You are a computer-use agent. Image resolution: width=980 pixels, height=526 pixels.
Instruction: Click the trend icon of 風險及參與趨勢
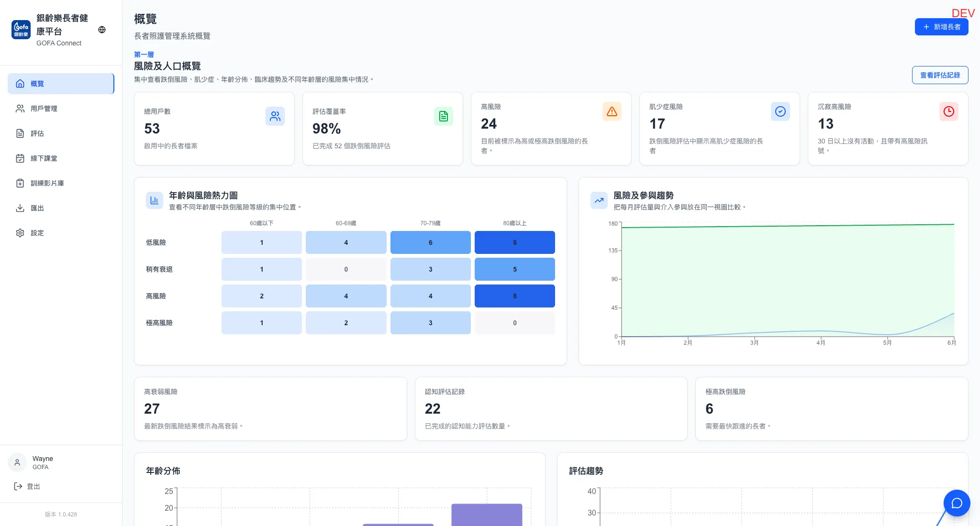(x=599, y=200)
